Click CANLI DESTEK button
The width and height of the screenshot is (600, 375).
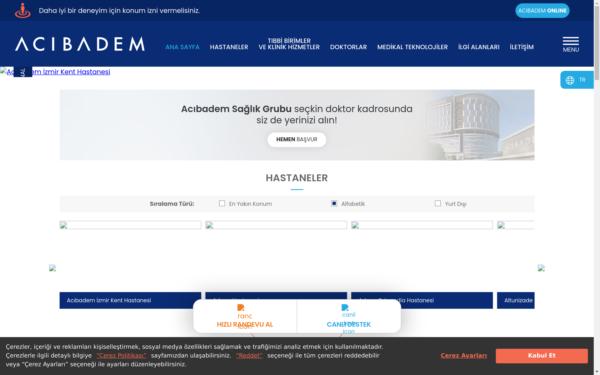click(349, 324)
